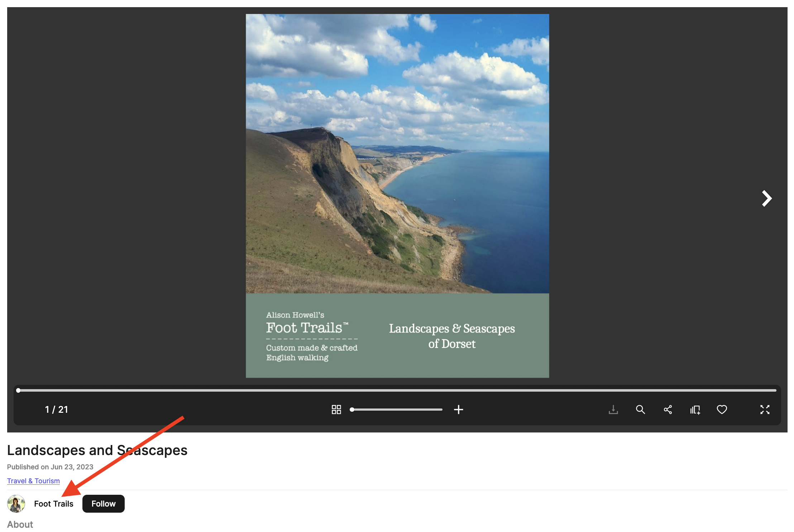Open the Travel & Tourism category link

point(33,481)
